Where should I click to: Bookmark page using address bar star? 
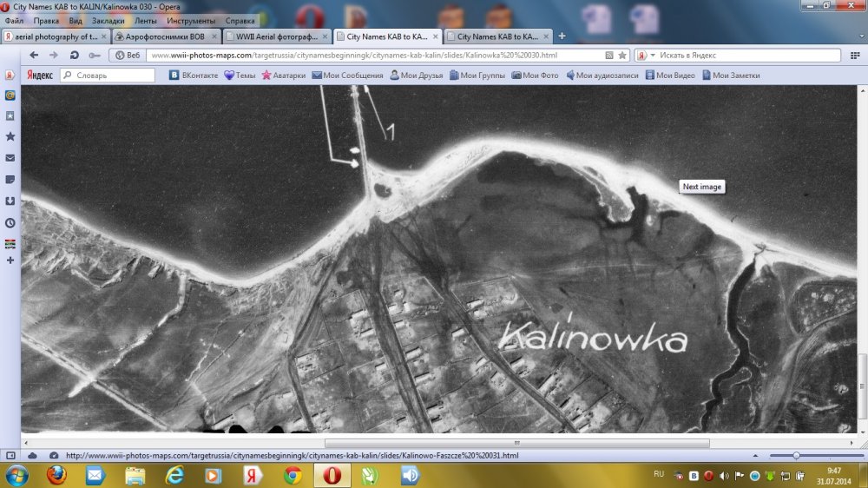(x=621, y=55)
